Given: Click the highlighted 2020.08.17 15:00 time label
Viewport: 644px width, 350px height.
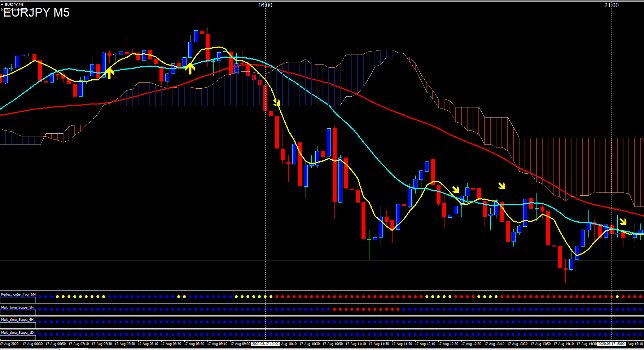Looking at the screenshot, I should coord(612,344).
